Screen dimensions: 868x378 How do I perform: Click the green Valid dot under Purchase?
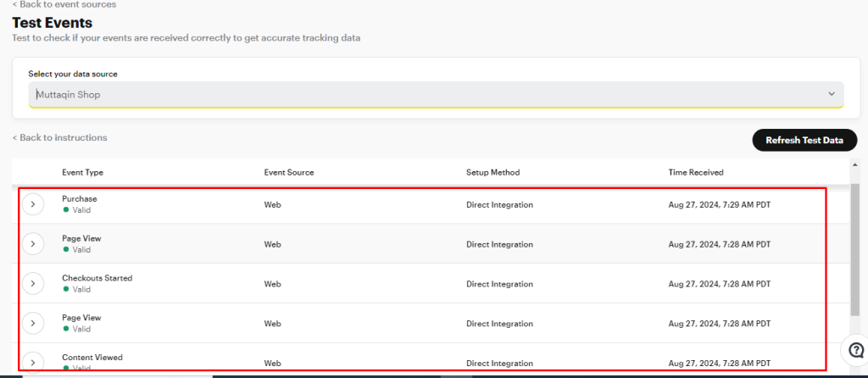coord(66,210)
